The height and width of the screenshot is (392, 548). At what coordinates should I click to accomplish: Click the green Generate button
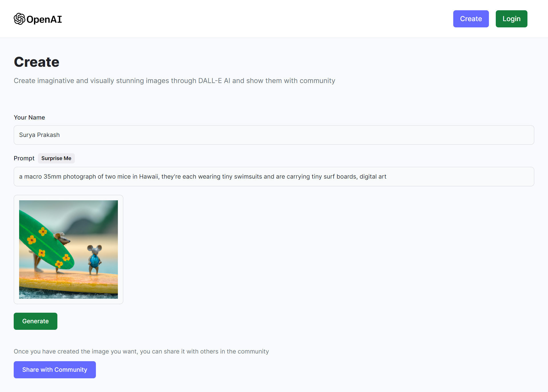click(x=35, y=321)
